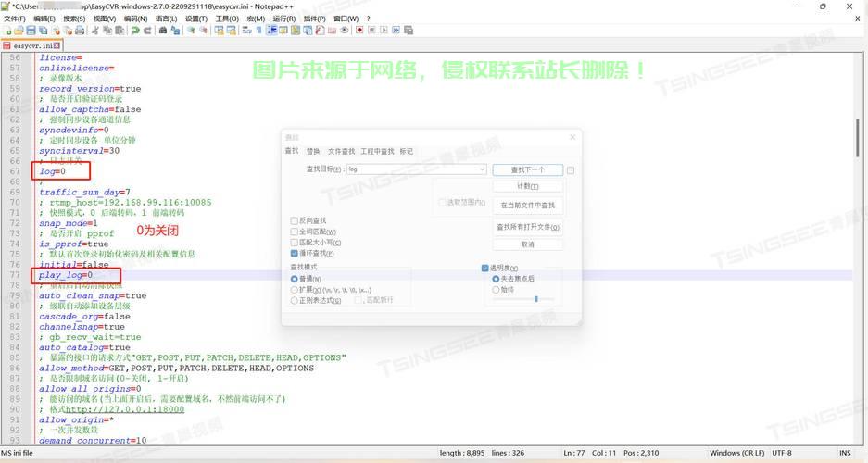This screenshot has width=868, height=463.
Task: Select the 正则表达式 search mode
Action: coord(295,300)
